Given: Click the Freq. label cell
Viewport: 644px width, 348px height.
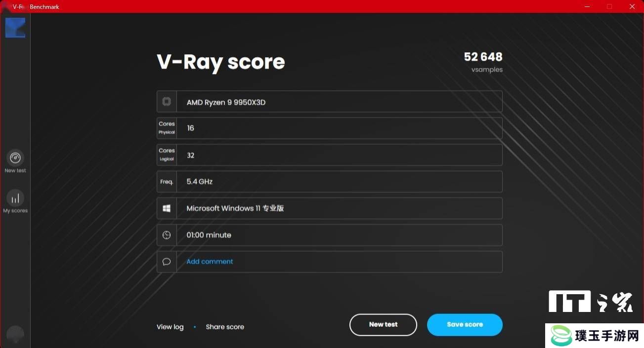Looking at the screenshot, I should 167,182.
